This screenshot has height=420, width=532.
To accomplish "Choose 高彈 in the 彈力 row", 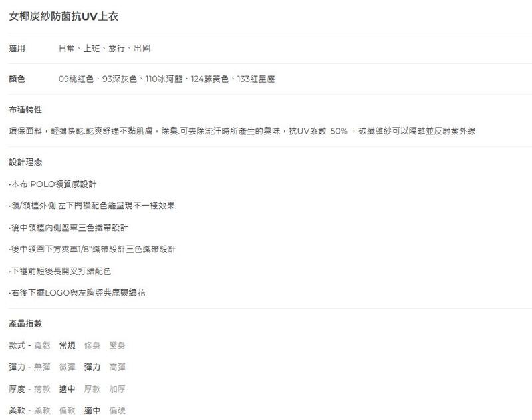I will click(117, 367).
